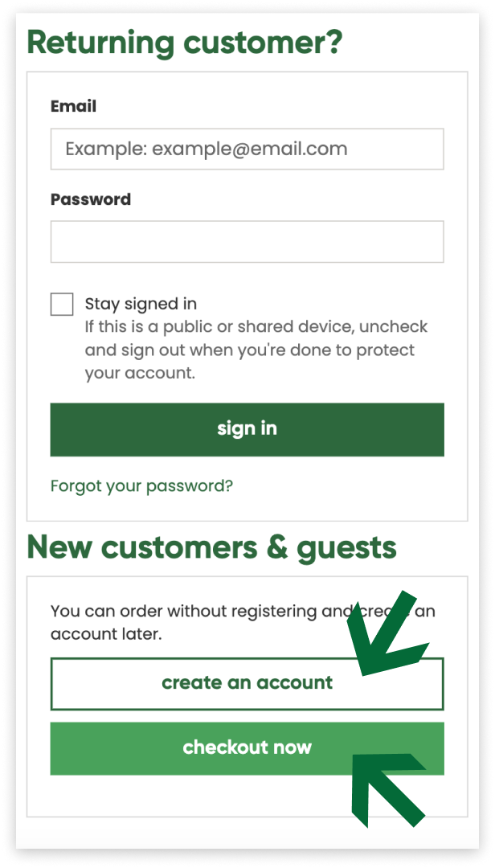Click the "your account." line under Stay signed in
This screenshot has width=495, height=868.
coord(140,373)
